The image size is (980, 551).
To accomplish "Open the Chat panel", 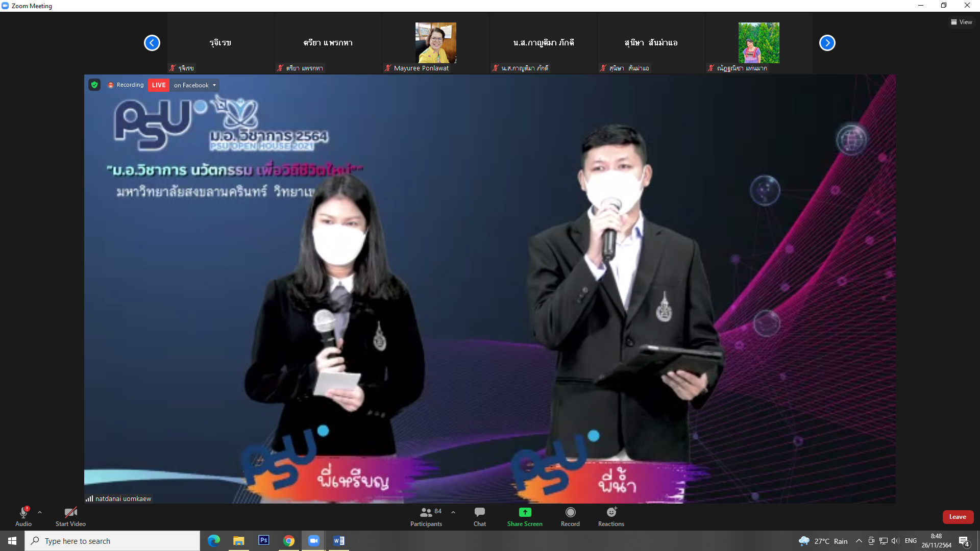I will click(479, 516).
